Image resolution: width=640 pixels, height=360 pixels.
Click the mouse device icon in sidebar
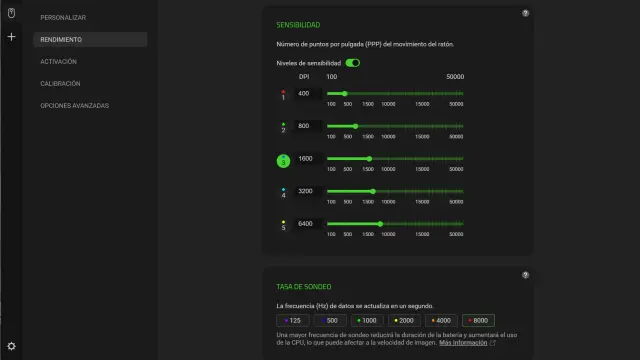pos(11,13)
